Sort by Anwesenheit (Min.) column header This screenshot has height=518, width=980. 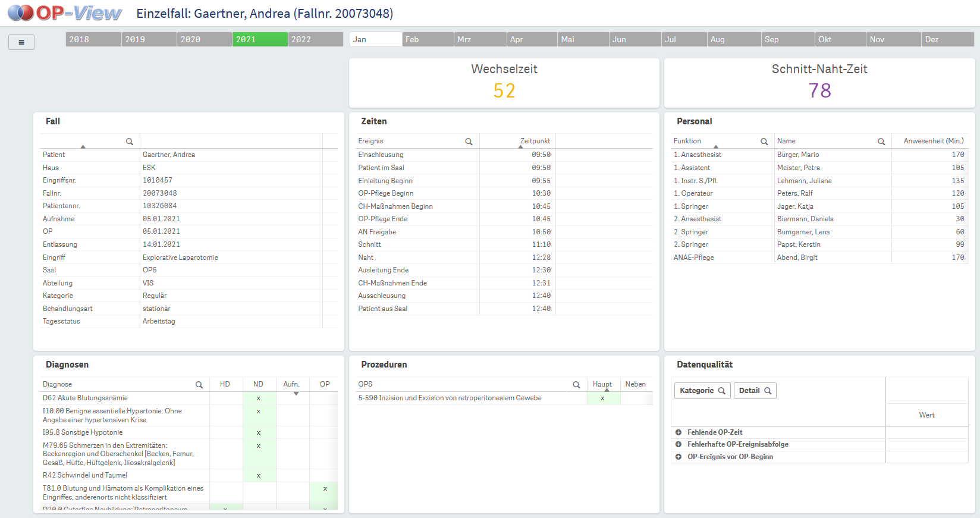click(933, 141)
